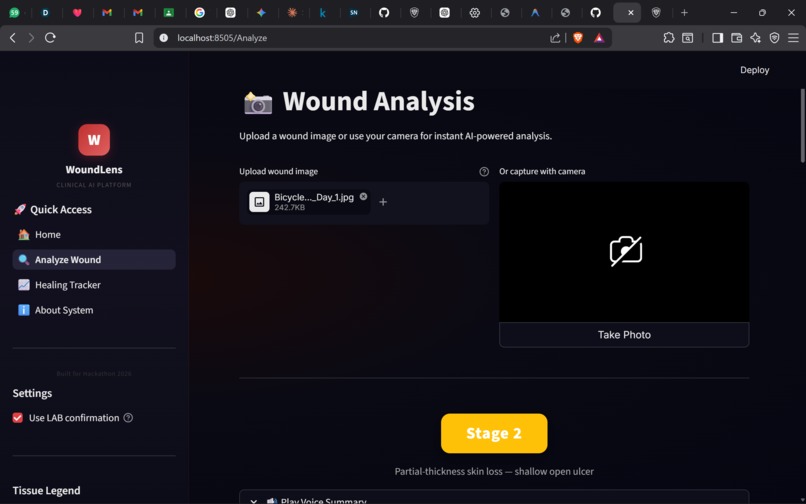Open the reader or search panel icon
Viewport: 806px width, 504px height.
click(x=687, y=38)
